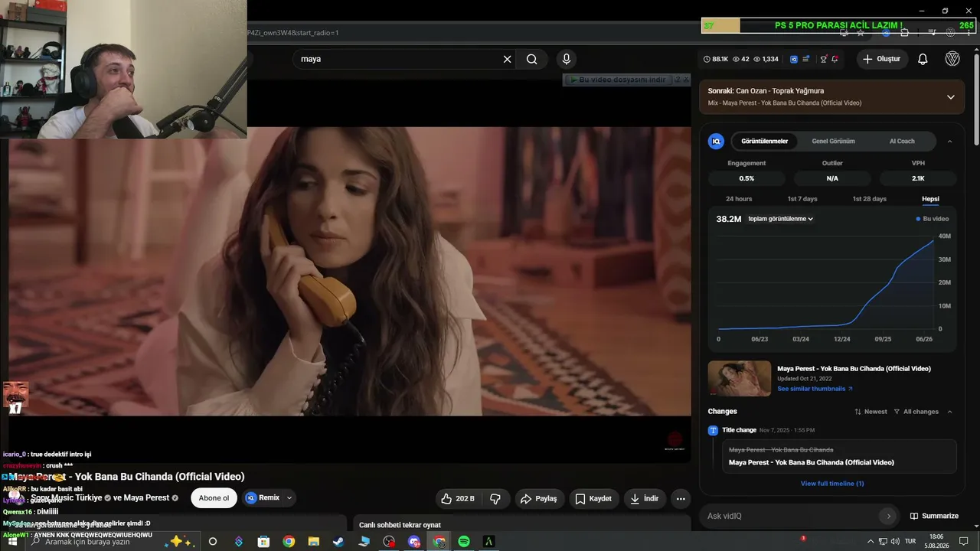The image size is (980, 551).
Task: Open YouTube notifications bell
Action: 923,59
